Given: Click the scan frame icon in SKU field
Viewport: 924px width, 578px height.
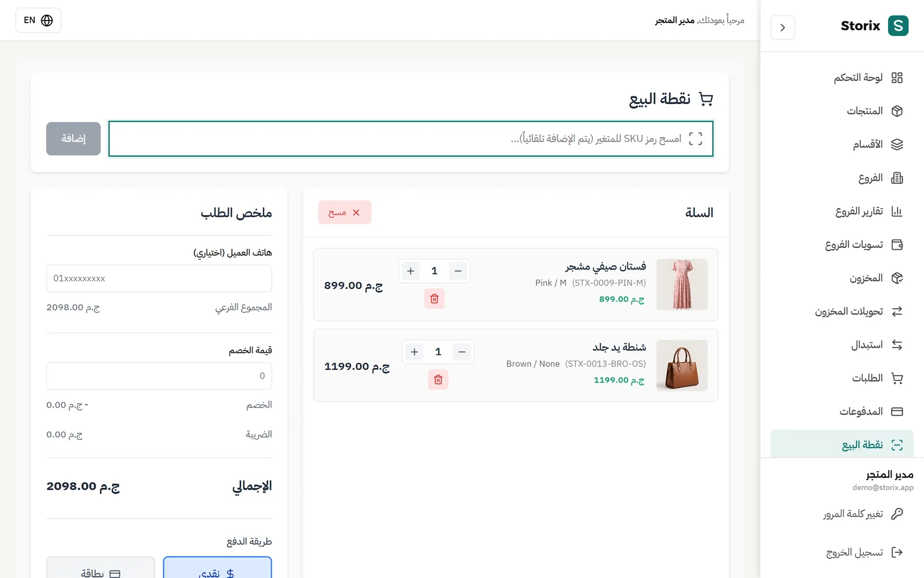Looking at the screenshot, I should pyautogui.click(x=695, y=139).
